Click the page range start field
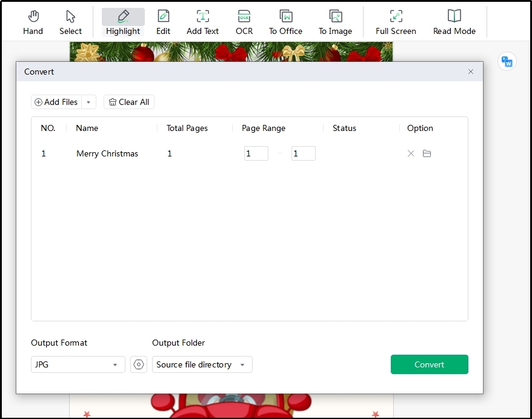532x419 pixels. [x=256, y=154]
